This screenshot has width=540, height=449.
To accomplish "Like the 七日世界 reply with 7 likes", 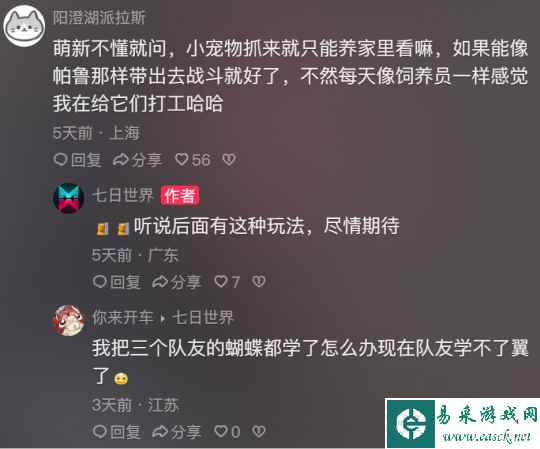I will click(227, 282).
